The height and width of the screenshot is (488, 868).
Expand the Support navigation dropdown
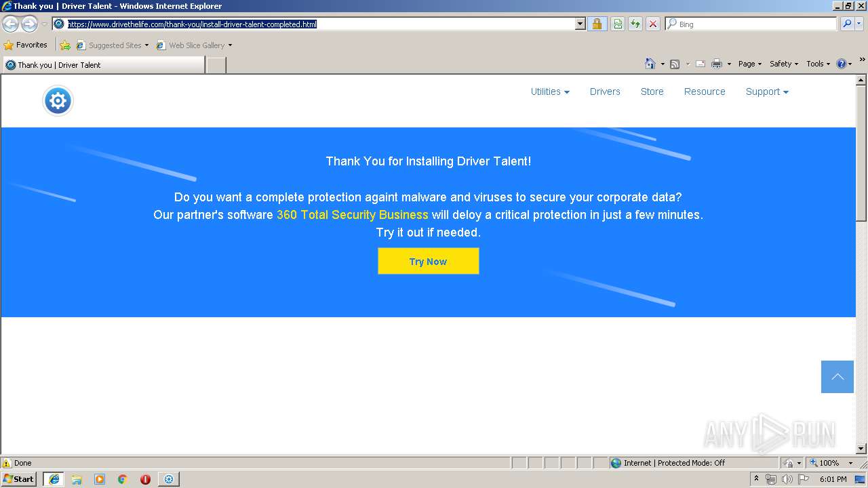767,91
